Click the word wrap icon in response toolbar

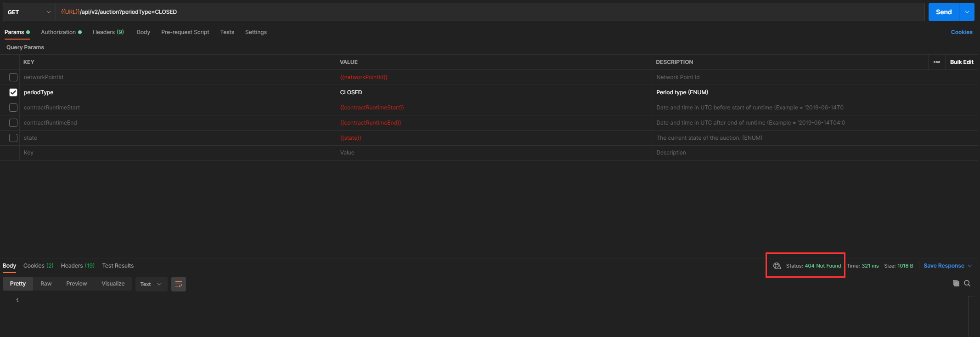(179, 284)
